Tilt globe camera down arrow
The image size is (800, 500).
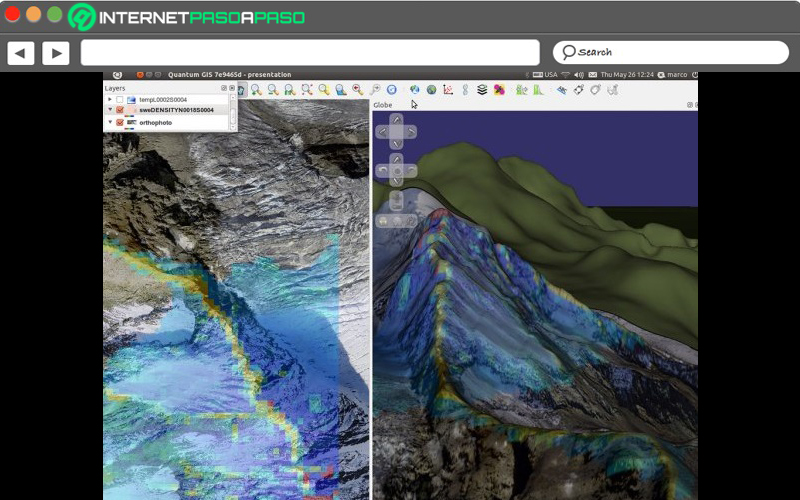pos(397,182)
